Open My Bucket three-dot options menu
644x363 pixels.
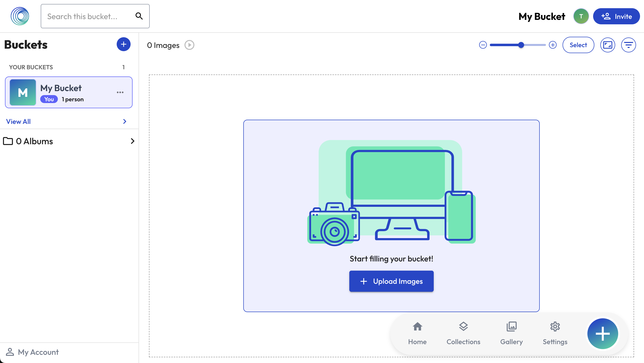point(120,93)
